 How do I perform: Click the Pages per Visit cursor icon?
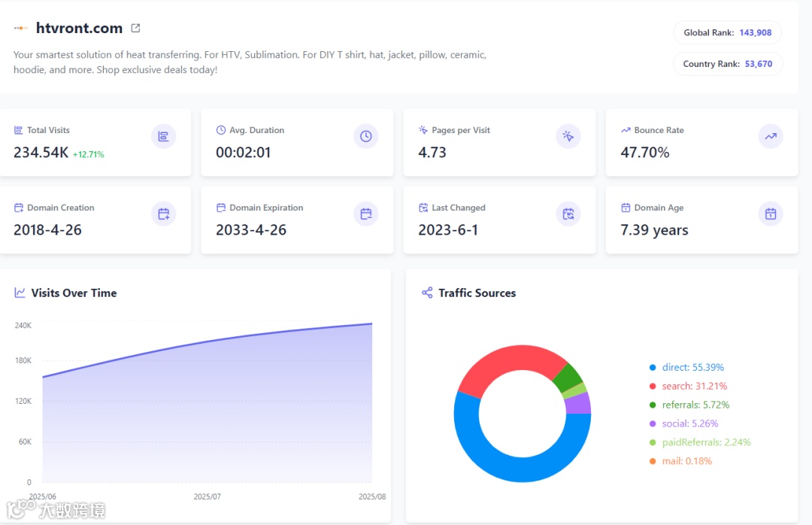[568, 136]
